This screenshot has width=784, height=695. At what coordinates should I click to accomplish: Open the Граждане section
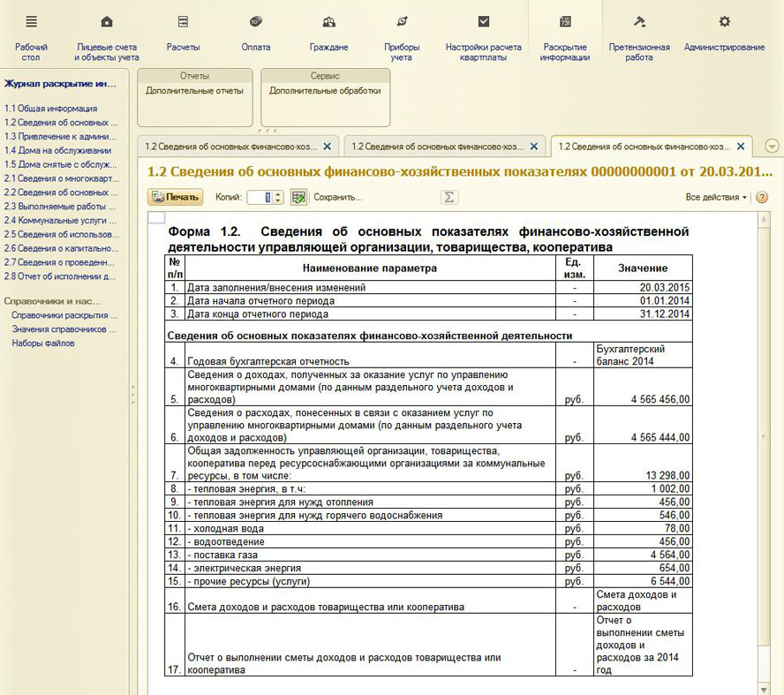328,34
